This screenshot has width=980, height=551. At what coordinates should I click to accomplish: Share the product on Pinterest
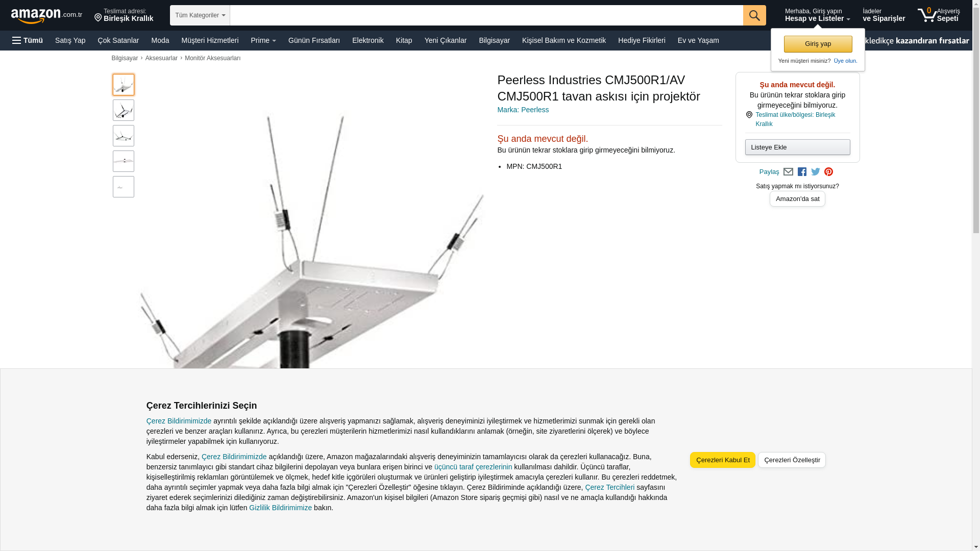(x=828, y=172)
